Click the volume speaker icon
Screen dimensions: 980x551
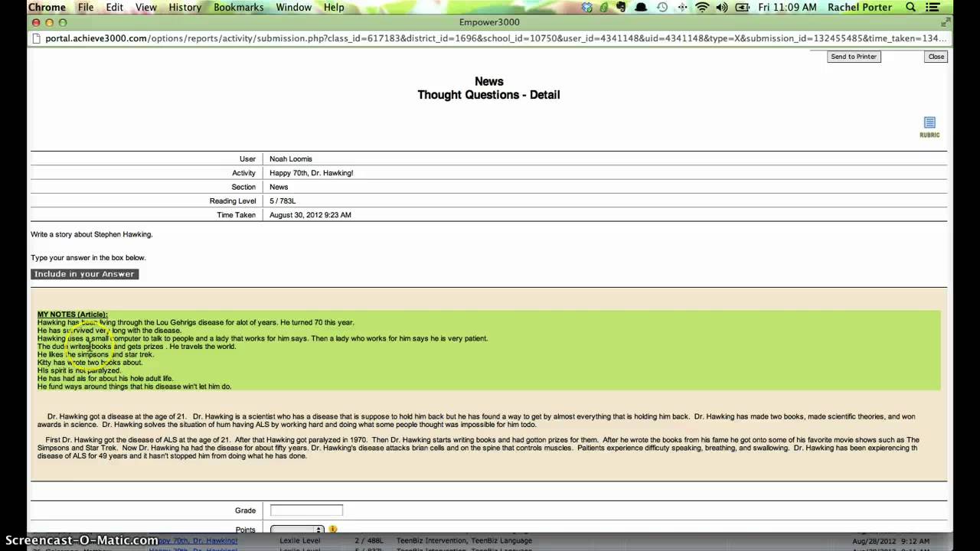[x=722, y=7]
